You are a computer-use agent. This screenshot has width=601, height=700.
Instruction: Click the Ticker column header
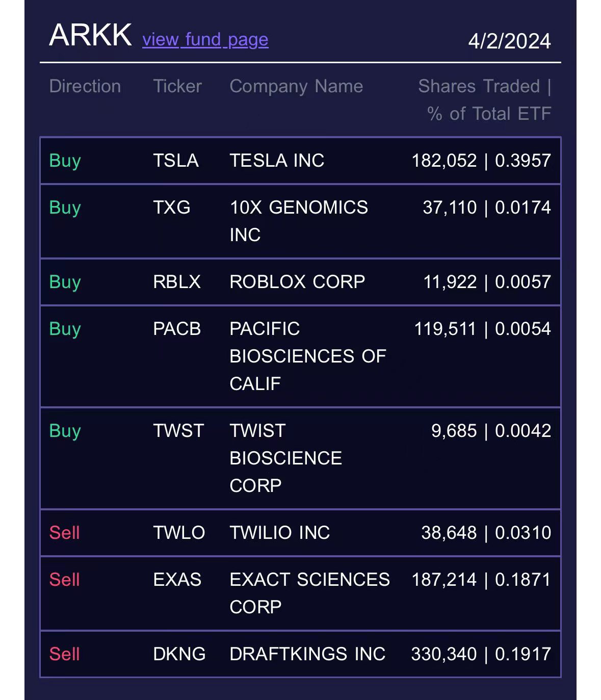click(177, 86)
